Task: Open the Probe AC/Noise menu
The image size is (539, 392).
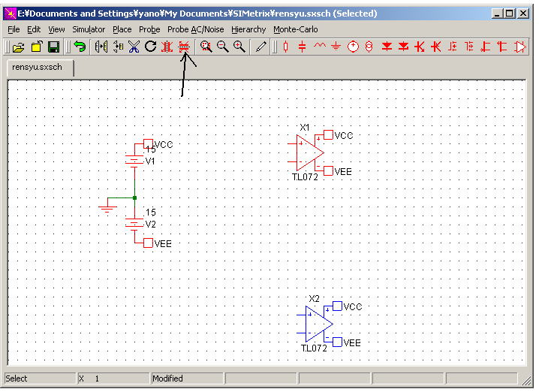Action: point(196,29)
